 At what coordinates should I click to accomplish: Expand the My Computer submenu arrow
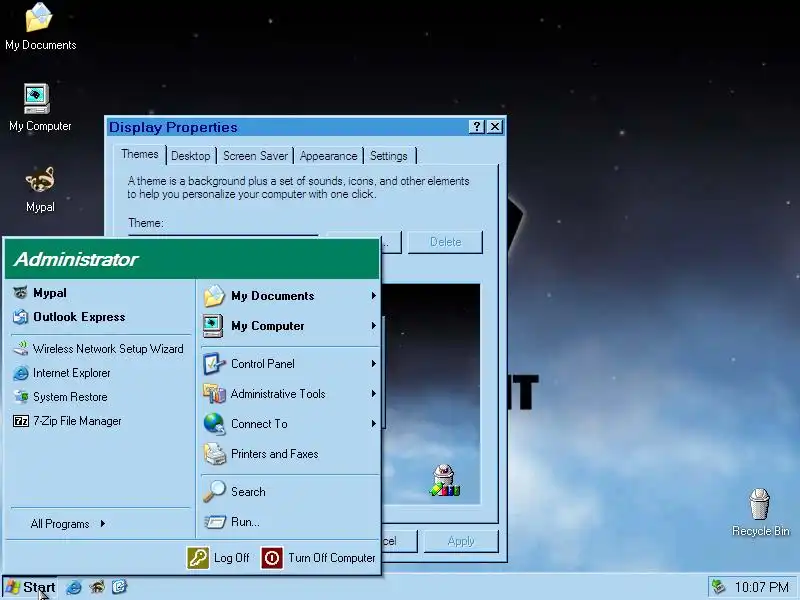pyautogui.click(x=373, y=326)
